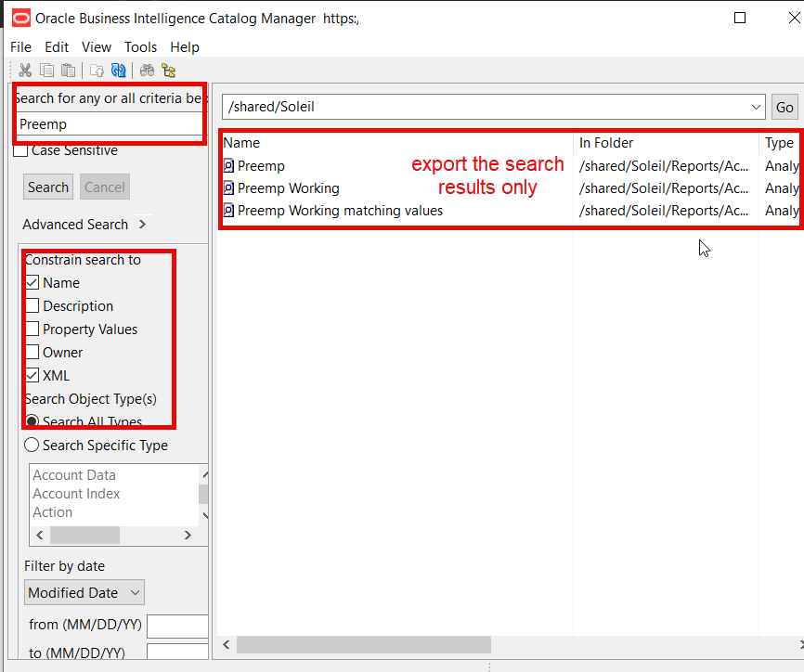
Task: Click left arrow of object type list scrollbar
Action: pyautogui.click(x=40, y=536)
